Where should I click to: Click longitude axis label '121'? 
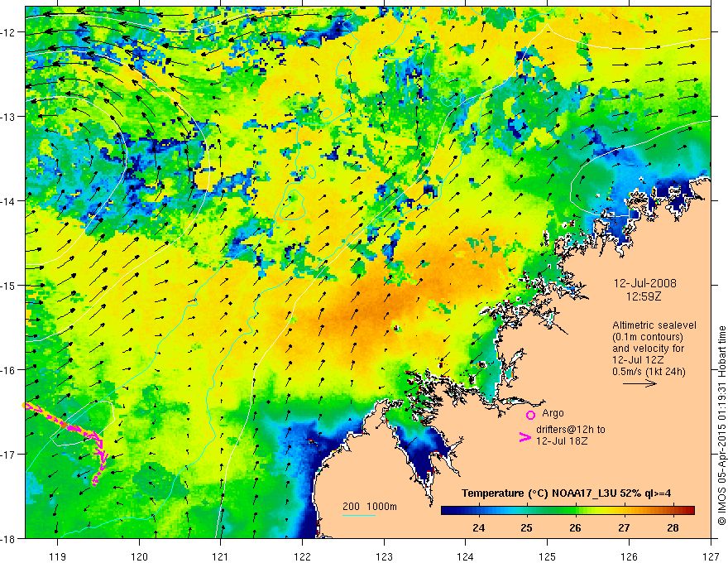pyautogui.click(x=221, y=556)
